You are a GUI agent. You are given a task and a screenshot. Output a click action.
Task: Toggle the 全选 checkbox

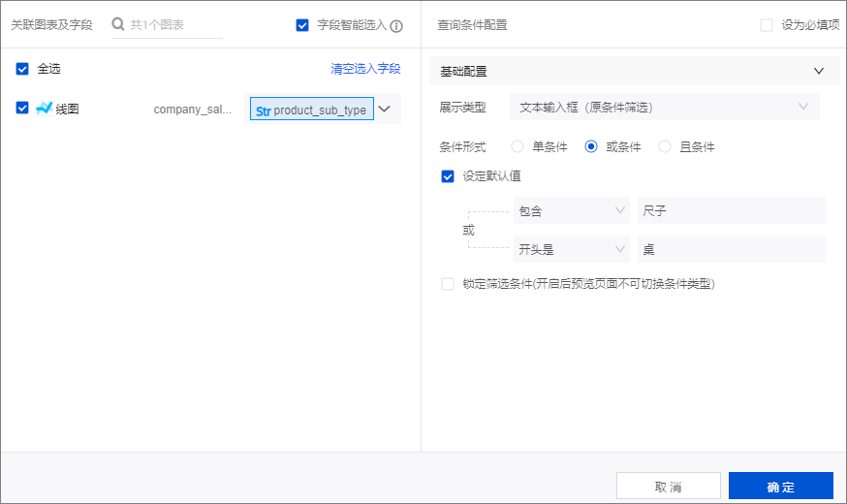[x=22, y=69]
